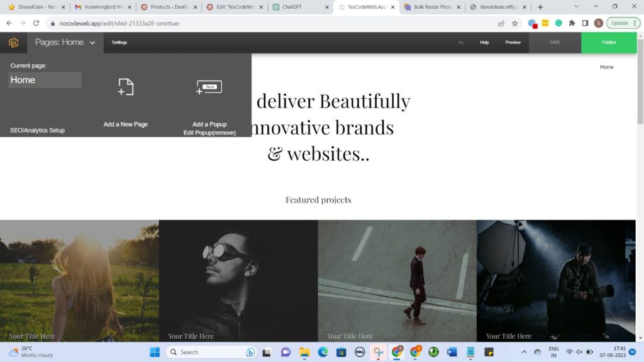Image resolution: width=644 pixels, height=362 pixels.
Task: Click the page reload icon in the browser
Action: point(36,23)
